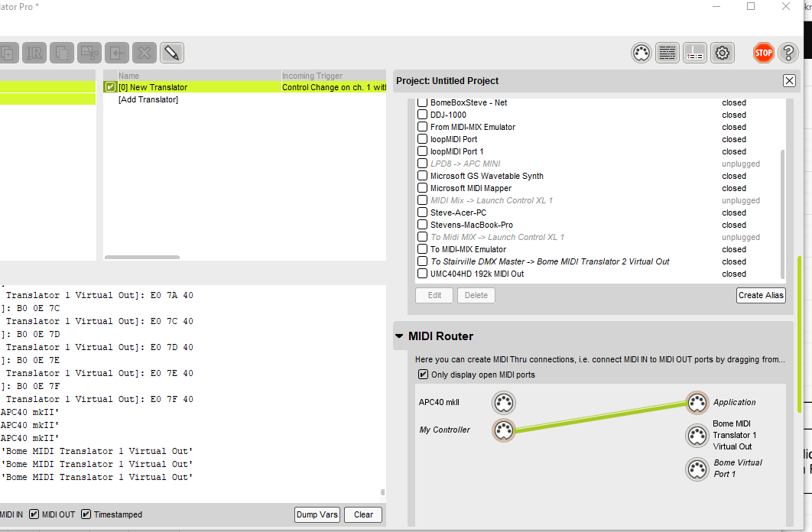Check the Stevens-MacBook-Pro port checkbox

423,225
